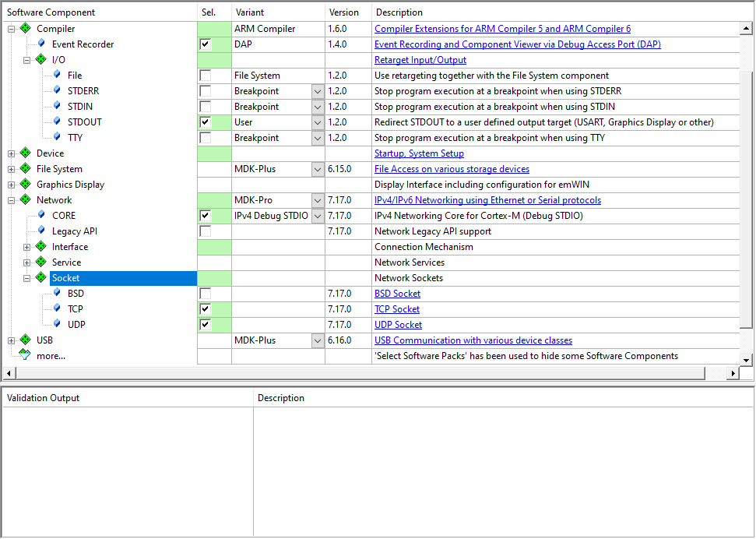This screenshot has width=756, height=539.
Task: Click the green diamond icon next to Network
Action: tap(26, 199)
